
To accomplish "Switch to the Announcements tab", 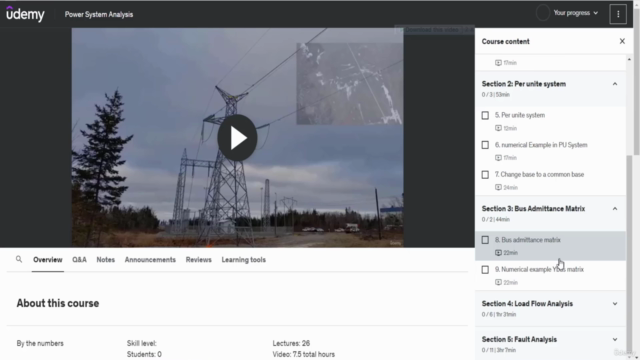I will pos(150,260).
